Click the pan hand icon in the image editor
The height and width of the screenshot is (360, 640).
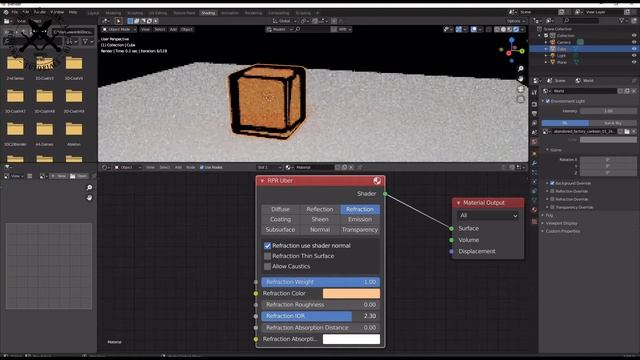[89, 198]
